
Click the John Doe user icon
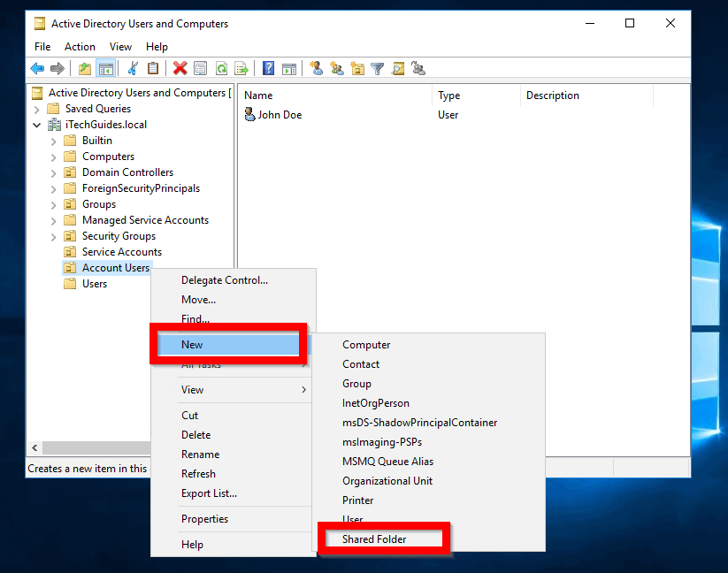249,114
